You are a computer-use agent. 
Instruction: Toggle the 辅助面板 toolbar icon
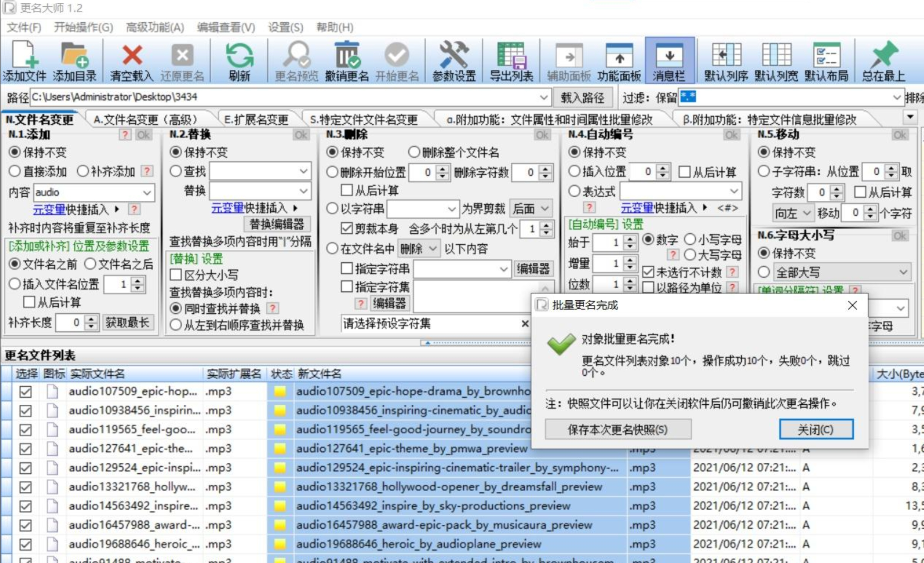click(x=569, y=55)
